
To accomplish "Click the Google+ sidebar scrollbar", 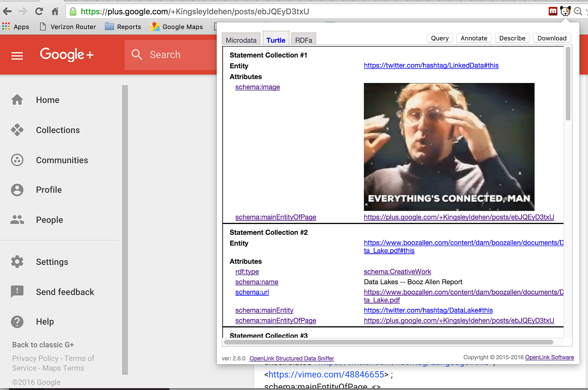I will [125, 230].
